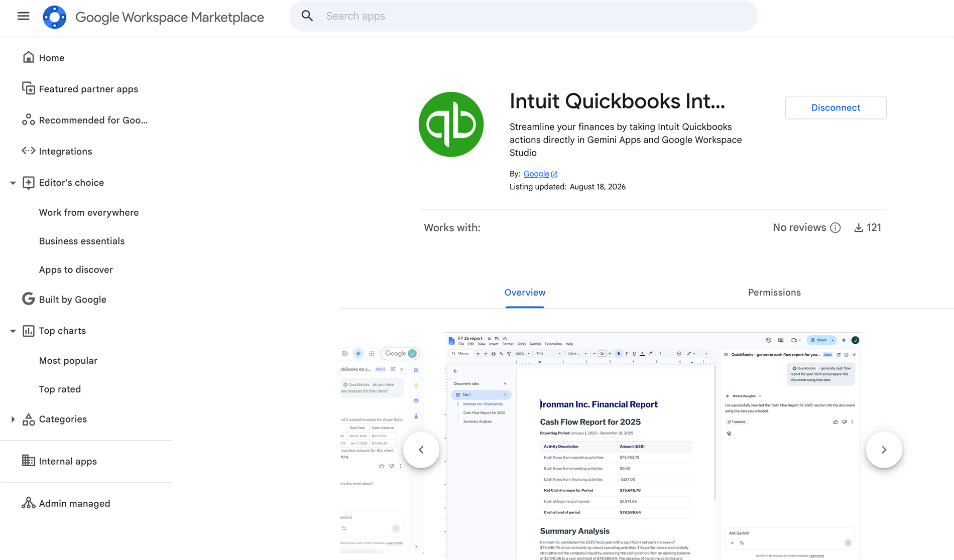Collapse the Top charts section

tap(13, 331)
